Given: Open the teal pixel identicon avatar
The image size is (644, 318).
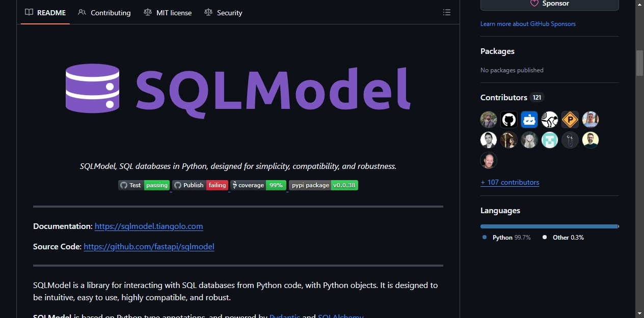Looking at the screenshot, I should coord(550,140).
